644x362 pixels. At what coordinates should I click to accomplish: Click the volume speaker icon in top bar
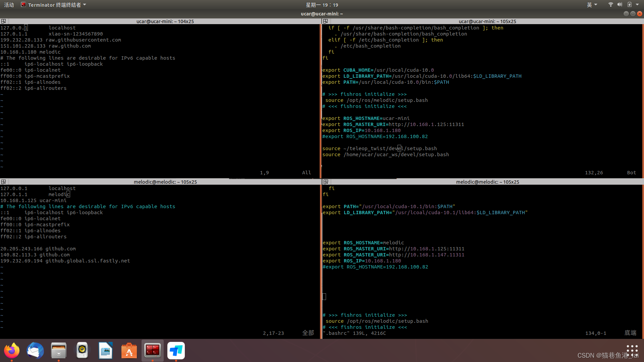[x=620, y=5]
